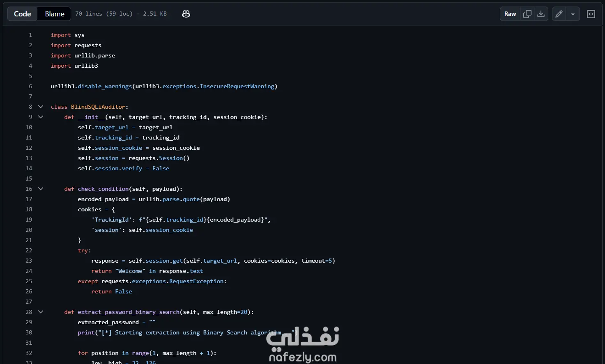Click RequestException on line 25

(196, 281)
